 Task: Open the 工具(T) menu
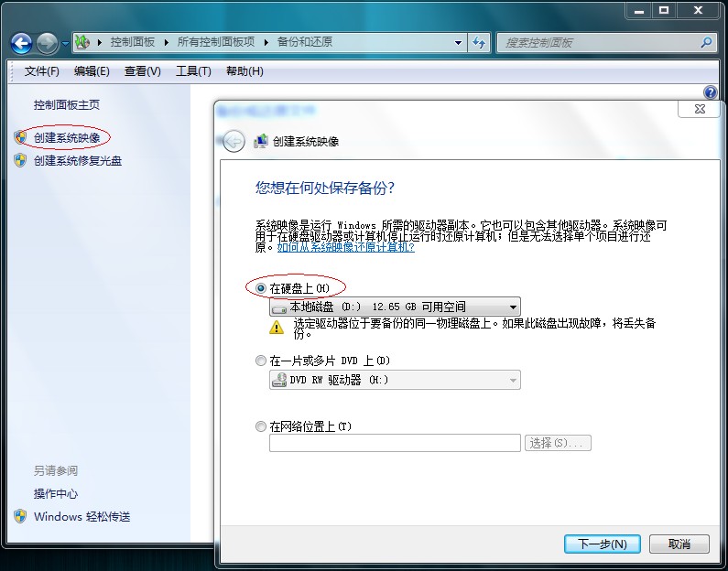click(193, 71)
